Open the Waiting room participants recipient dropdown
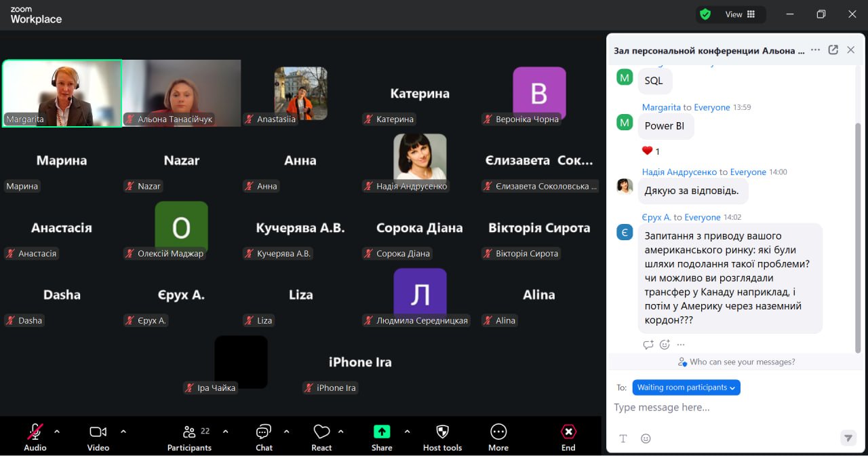The width and height of the screenshot is (868, 456). (686, 387)
